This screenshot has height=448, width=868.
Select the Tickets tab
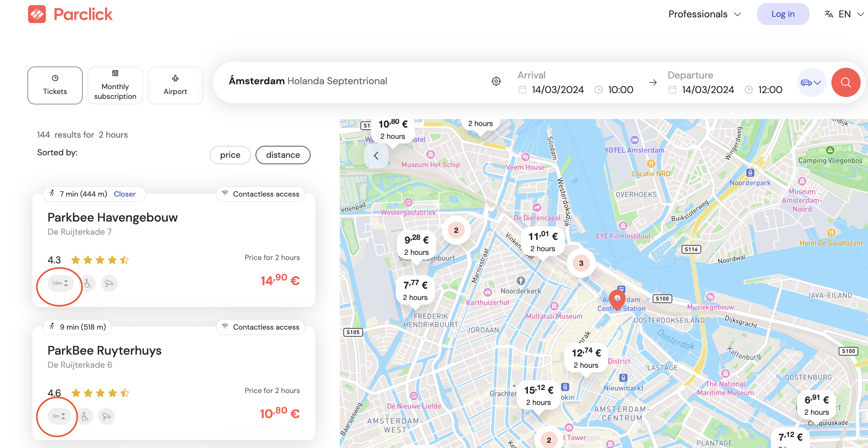point(55,85)
